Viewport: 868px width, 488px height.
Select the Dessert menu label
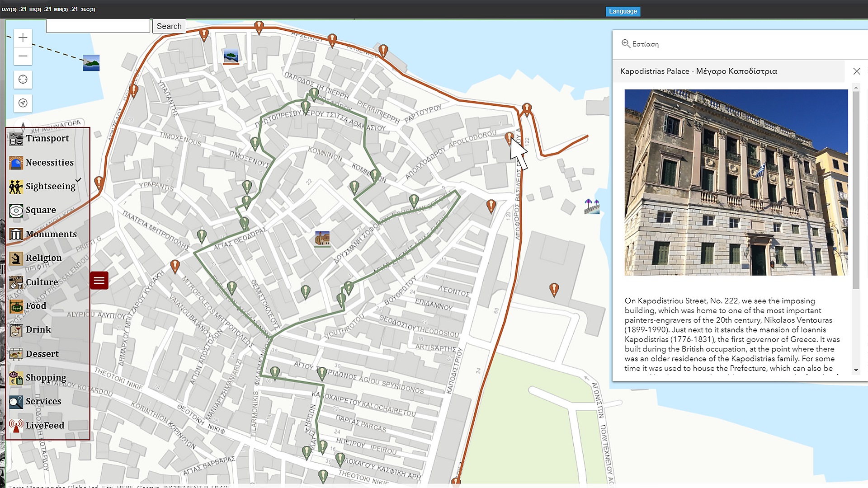point(42,354)
